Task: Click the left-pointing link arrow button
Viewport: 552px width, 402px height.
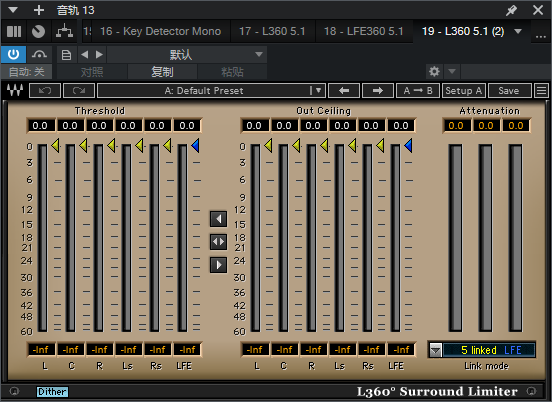Action: click(x=218, y=219)
